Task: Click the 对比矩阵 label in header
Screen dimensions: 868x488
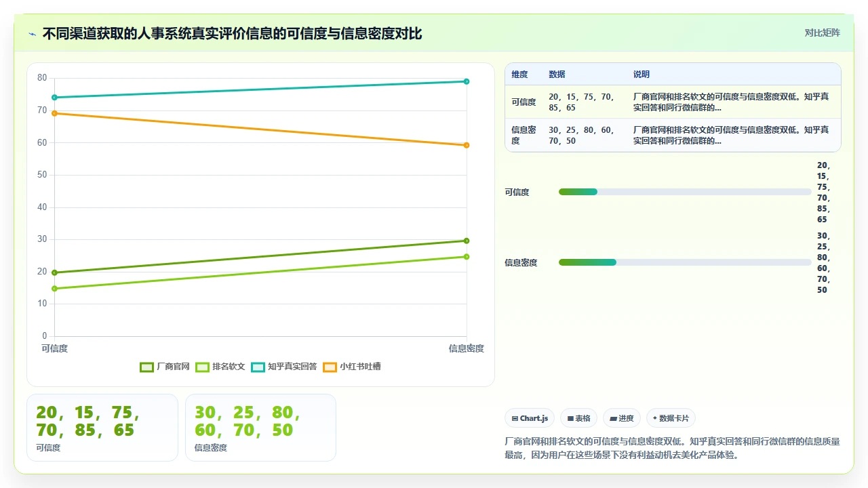Action: click(822, 33)
